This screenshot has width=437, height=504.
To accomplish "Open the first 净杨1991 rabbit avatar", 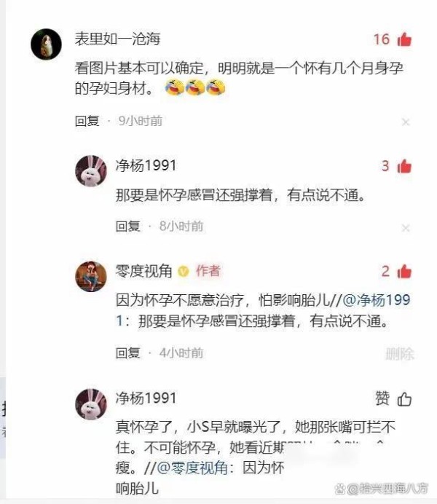I will 91,170.
